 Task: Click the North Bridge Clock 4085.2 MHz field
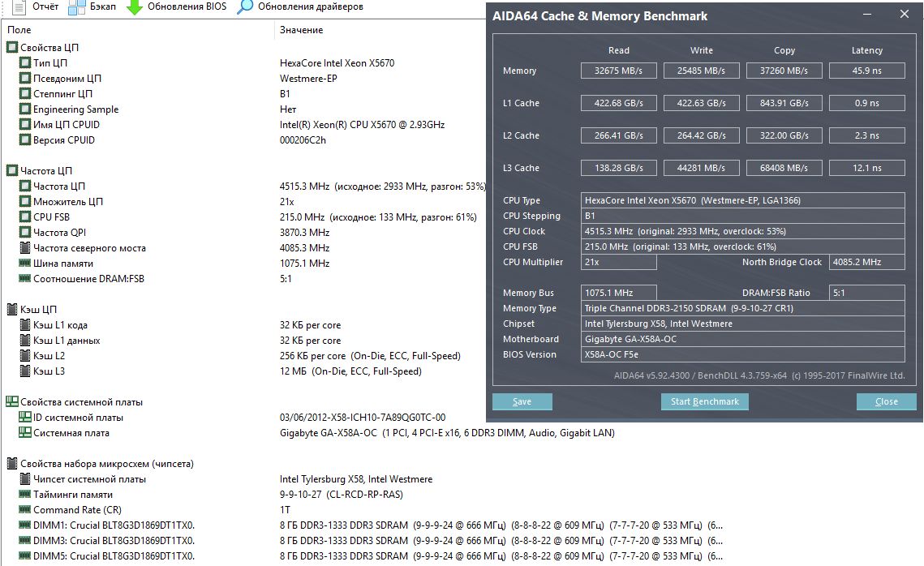pos(867,262)
